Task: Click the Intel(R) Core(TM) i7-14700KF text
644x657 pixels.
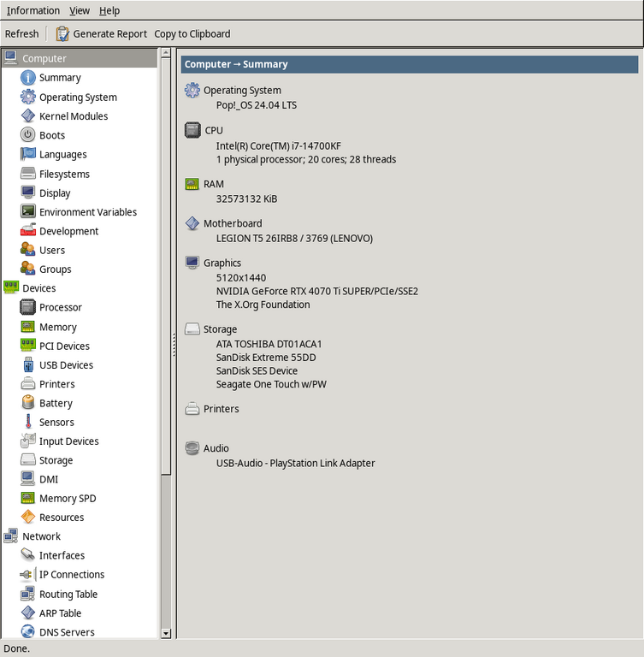Action: pyautogui.click(x=279, y=145)
